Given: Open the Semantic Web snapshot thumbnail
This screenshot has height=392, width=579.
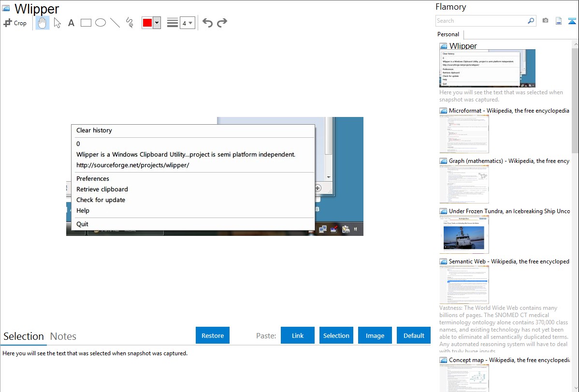Looking at the screenshot, I should pyautogui.click(x=464, y=285).
